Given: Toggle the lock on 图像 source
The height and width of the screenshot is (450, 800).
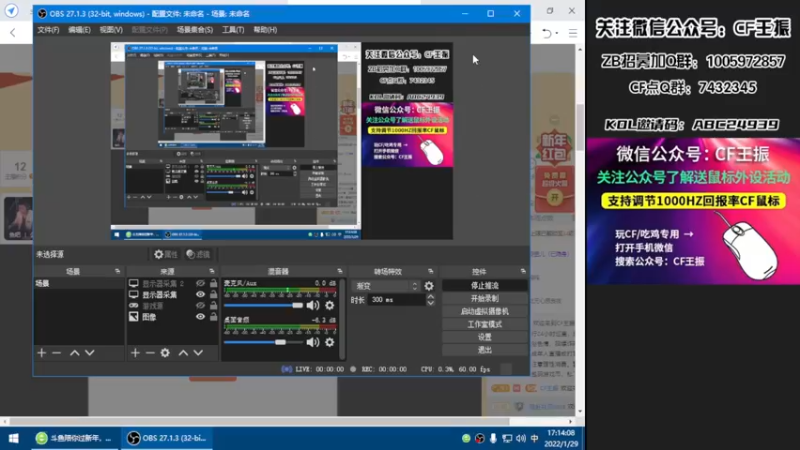Looking at the screenshot, I should tap(213, 317).
